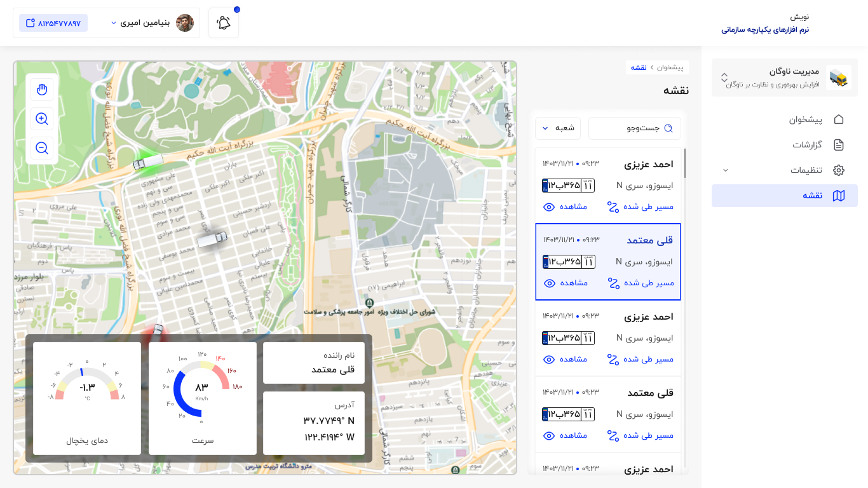Select the hand pan tool on map

42,90
